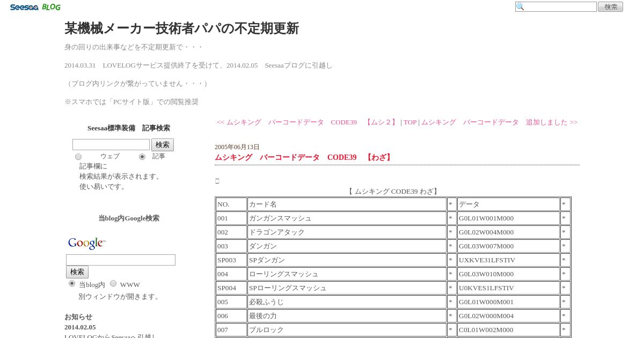The width and height of the screenshot is (644, 338).
Task: Focus the Seesaa article search text box
Action: tap(111, 145)
